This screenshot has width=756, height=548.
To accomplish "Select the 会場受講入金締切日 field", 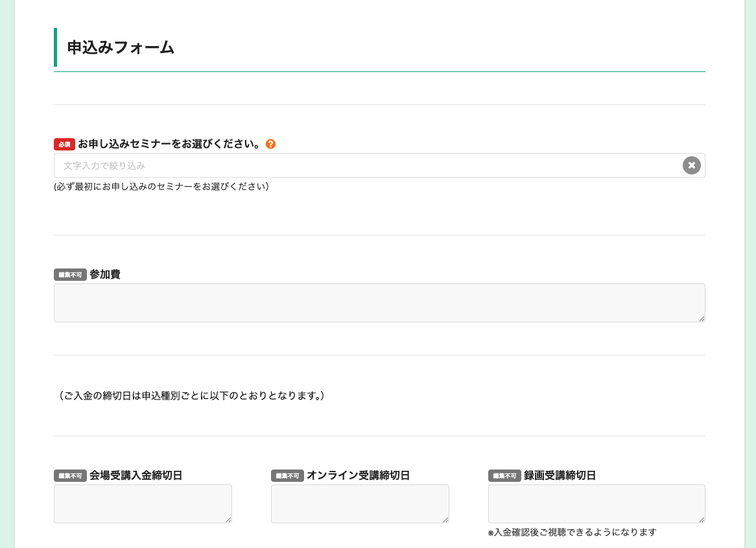I will tap(143, 504).
